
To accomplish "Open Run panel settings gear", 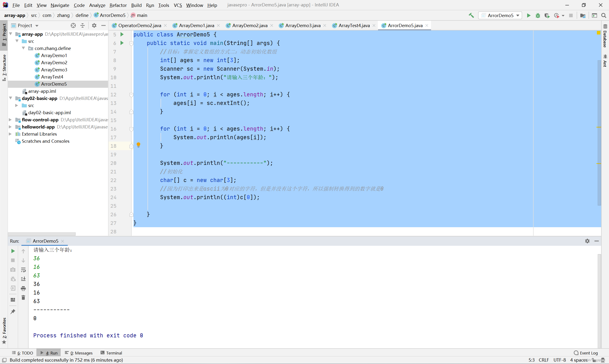I will 587,241.
